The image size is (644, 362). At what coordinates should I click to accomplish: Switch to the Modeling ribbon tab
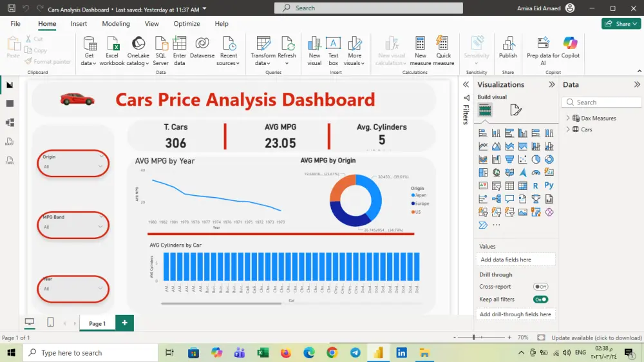click(x=116, y=24)
